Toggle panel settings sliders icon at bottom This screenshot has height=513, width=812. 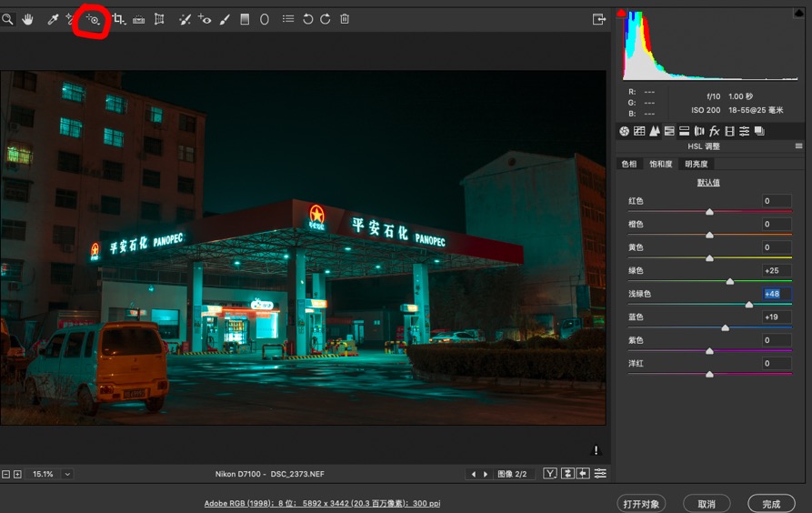pos(600,474)
